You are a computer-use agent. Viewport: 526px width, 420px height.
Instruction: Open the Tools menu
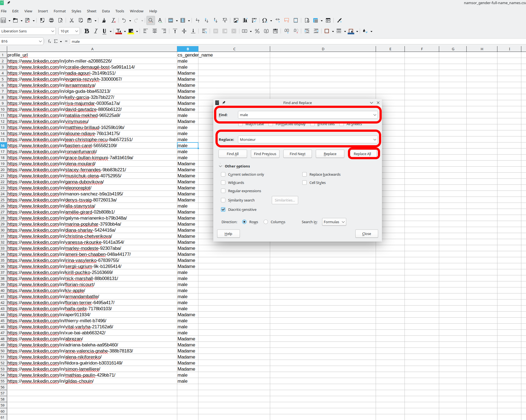(x=120, y=11)
